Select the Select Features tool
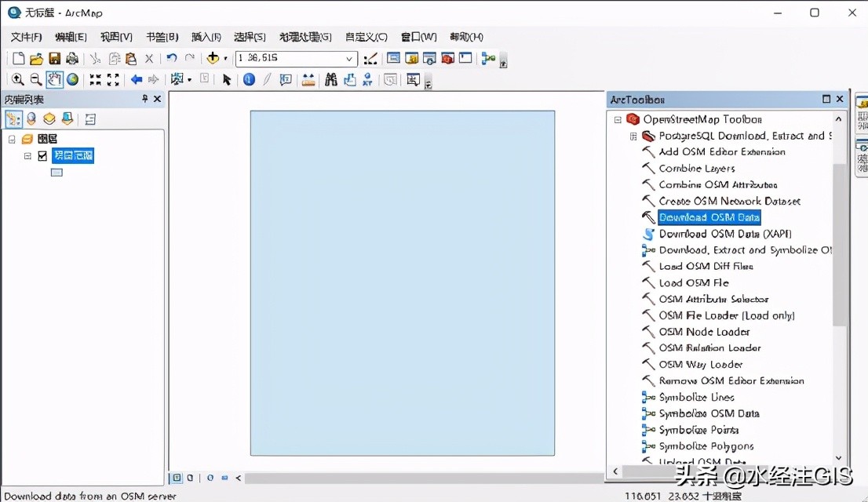This screenshot has width=868, height=502. click(x=177, y=80)
